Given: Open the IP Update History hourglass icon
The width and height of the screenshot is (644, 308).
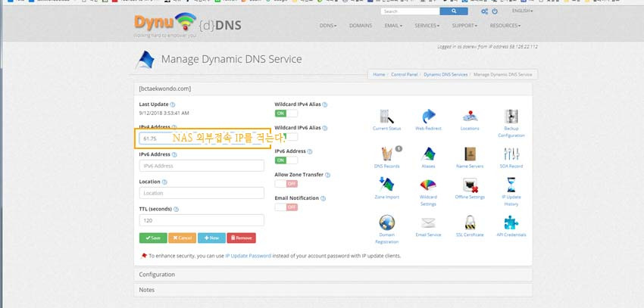Looking at the screenshot, I should [511, 185].
